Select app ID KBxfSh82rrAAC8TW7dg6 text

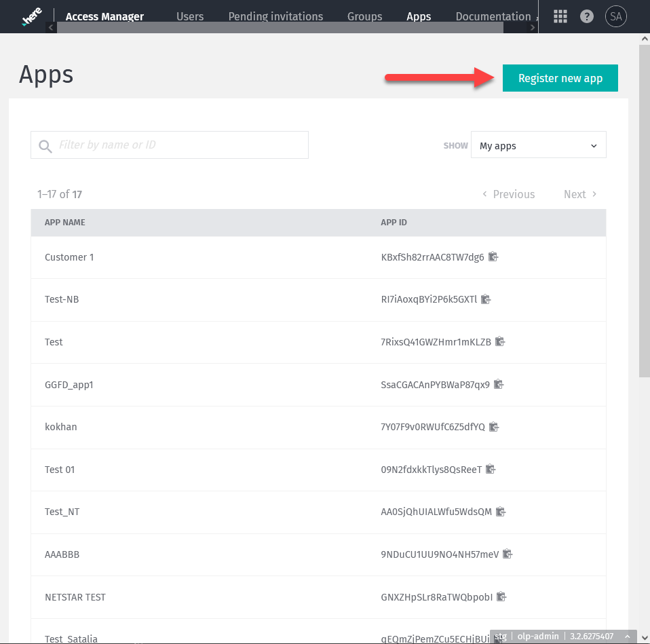coord(432,257)
